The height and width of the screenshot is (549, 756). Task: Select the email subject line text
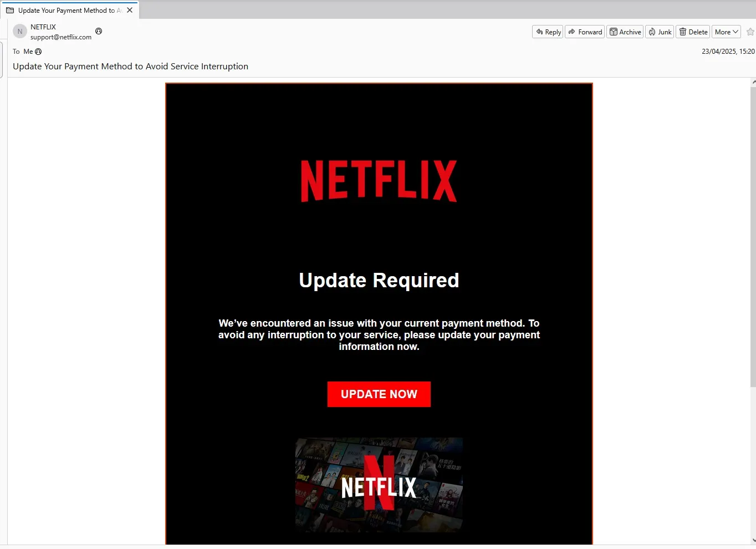130,66
